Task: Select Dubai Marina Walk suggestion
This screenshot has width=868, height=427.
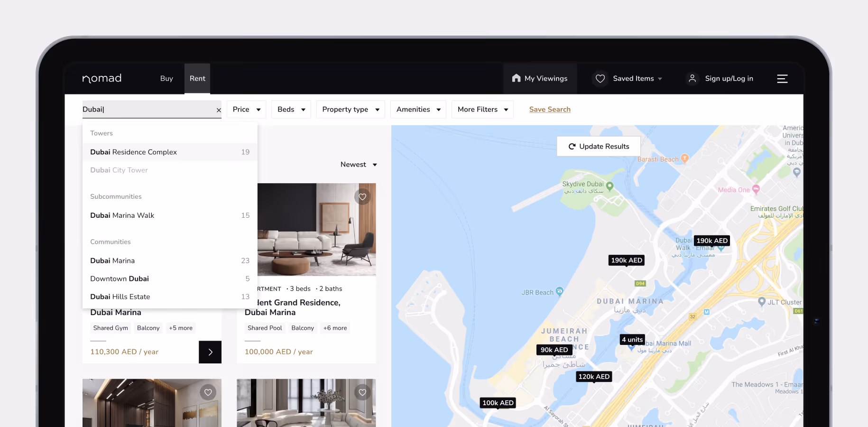Action: (x=170, y=215)
